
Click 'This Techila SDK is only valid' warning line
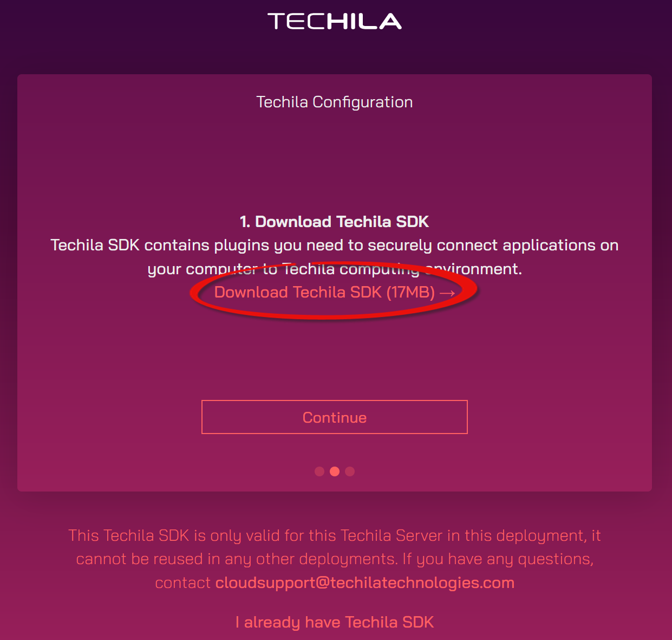(x=335, y=536)
